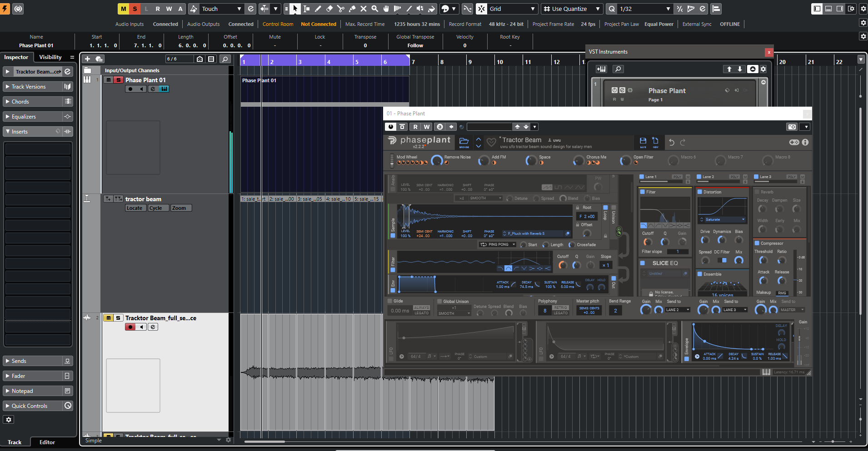This screenshot has height=451, width=868.
Task: Mute the Phase Plant 01 track
Action: point(108,80)
